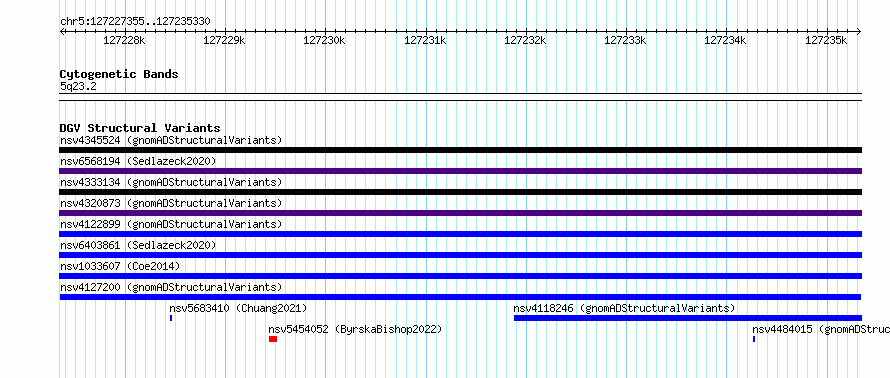Select the nsv1033607 blue variant bar
Image resolution: width=890 pixels, height=378 pixels.
pyautogui.click(x=460, y=276)
